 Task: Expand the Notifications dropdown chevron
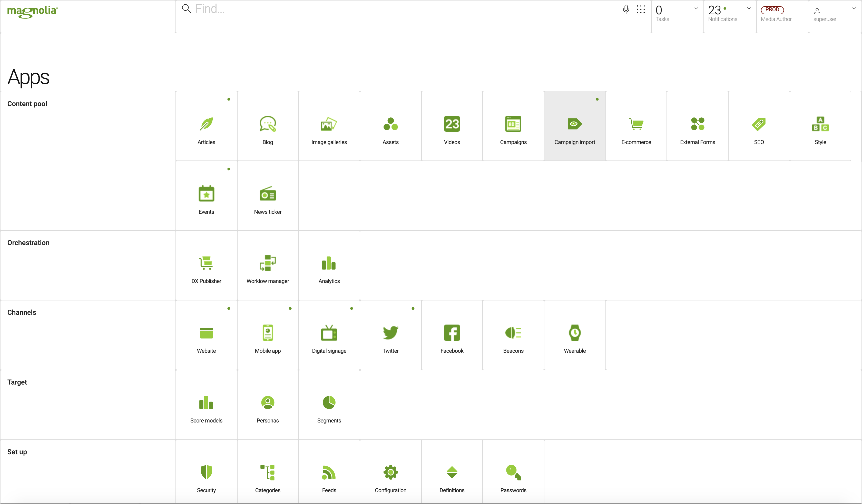coord(748,8)
